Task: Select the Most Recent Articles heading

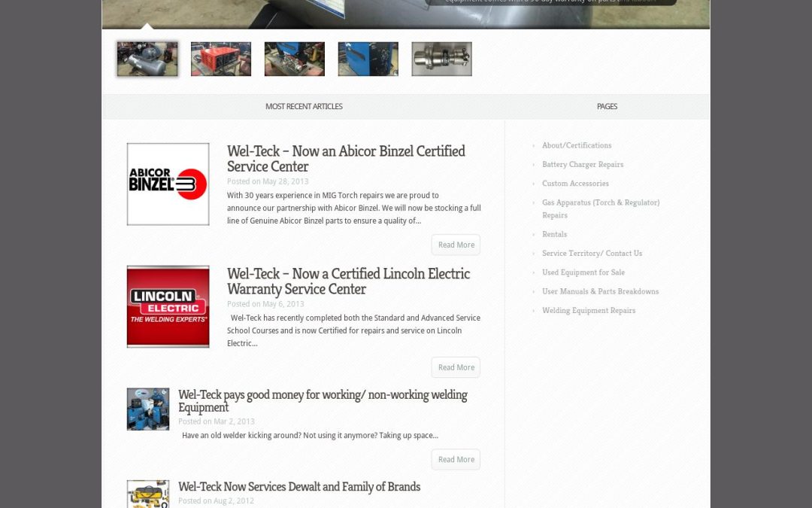Action: (x=304, y=106)
